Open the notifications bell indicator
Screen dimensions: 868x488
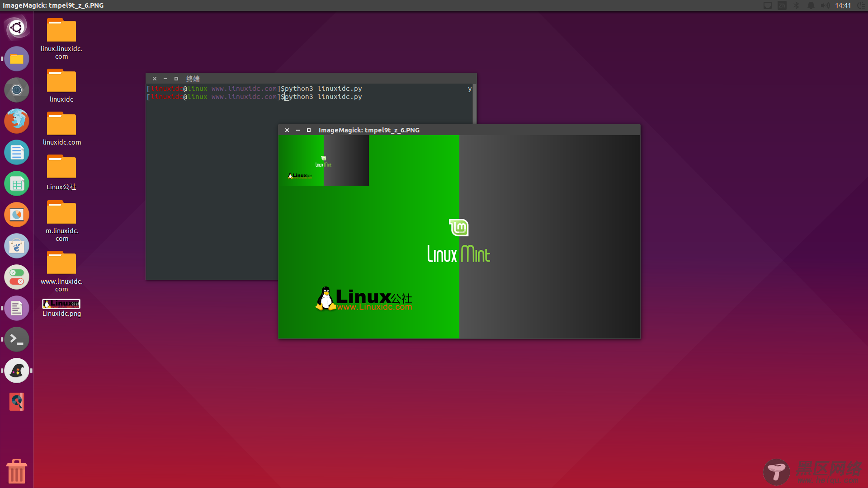click(811, 5)
